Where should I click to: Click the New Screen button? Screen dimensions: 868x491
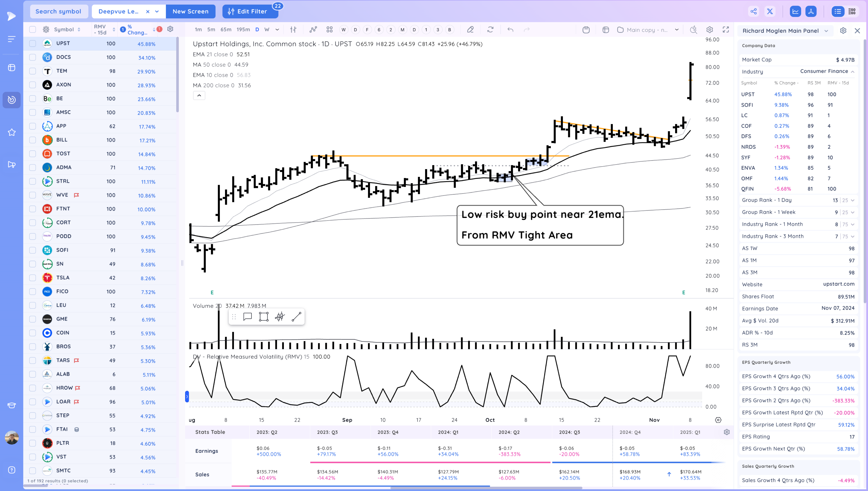click(191, 12)
